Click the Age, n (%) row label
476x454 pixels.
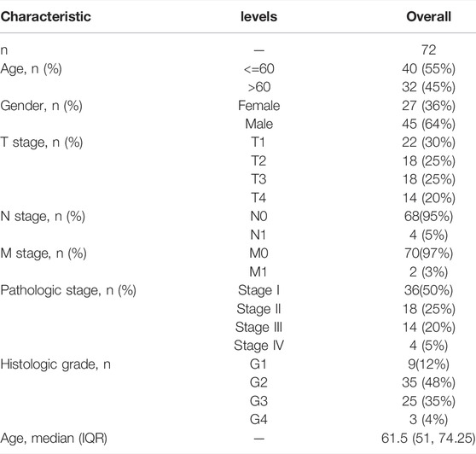(31, 69)
